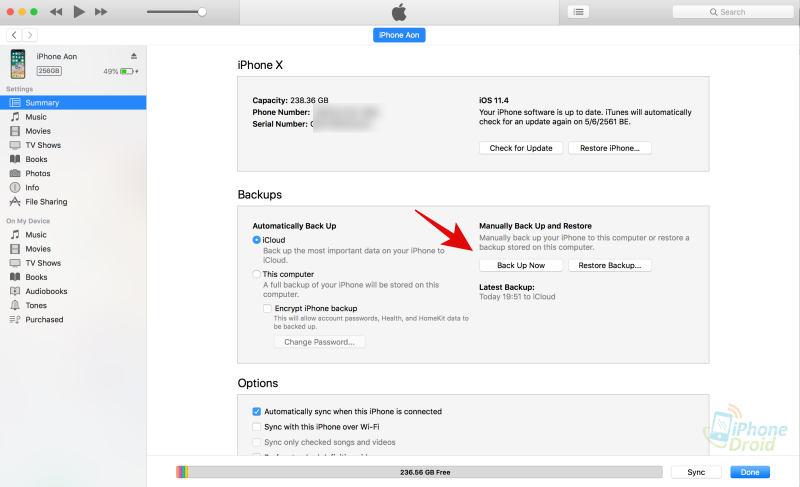Click the iPhone device thumbnail in sidebar

[x=18, y=64]
